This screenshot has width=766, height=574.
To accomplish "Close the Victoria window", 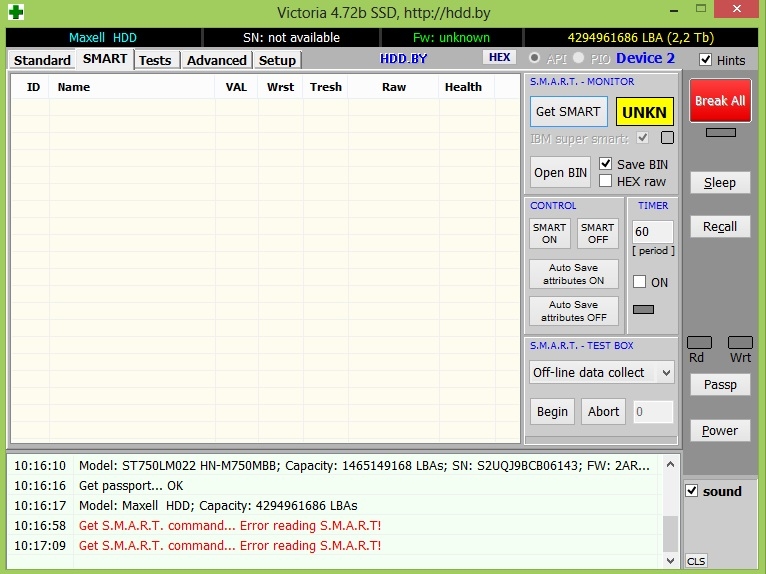I will click(737, 9).
